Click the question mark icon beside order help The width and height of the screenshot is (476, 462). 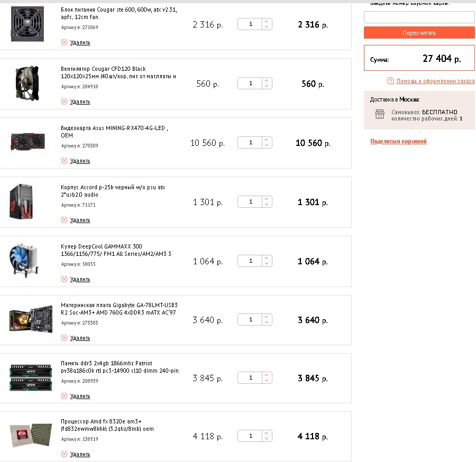point(391,81)
